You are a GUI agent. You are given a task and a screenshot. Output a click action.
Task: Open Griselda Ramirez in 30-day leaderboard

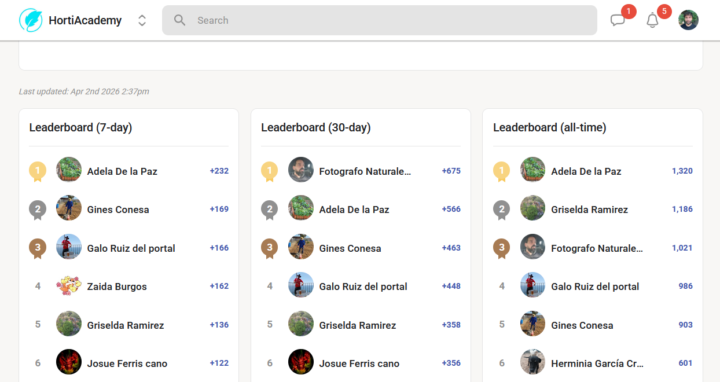(x=357, y=325)
